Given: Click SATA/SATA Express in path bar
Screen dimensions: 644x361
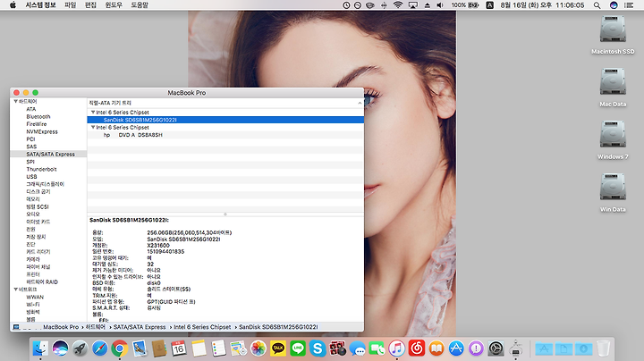Looking at the screenshot, I should pos(140,327).
